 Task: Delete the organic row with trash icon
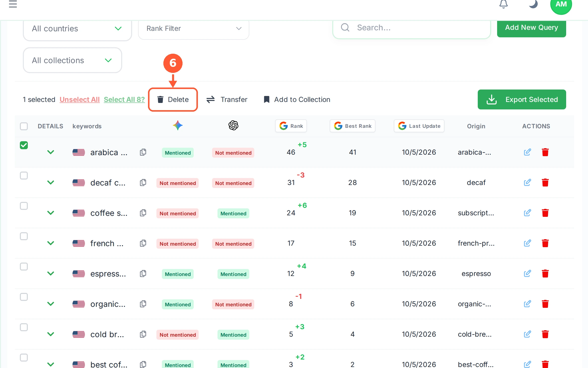[545, 304]
